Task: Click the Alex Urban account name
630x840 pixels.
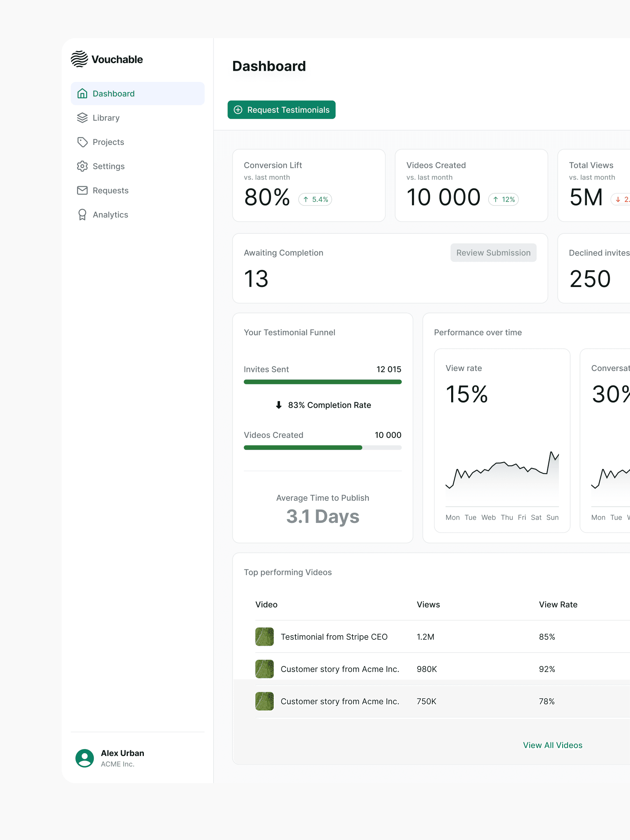Action: pos(122,753)
